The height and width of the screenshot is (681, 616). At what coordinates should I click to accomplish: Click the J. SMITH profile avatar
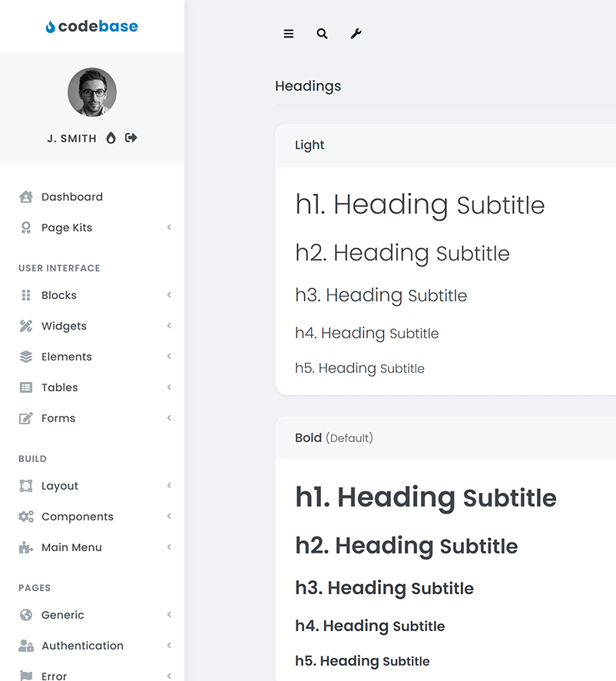coord(91,91)
